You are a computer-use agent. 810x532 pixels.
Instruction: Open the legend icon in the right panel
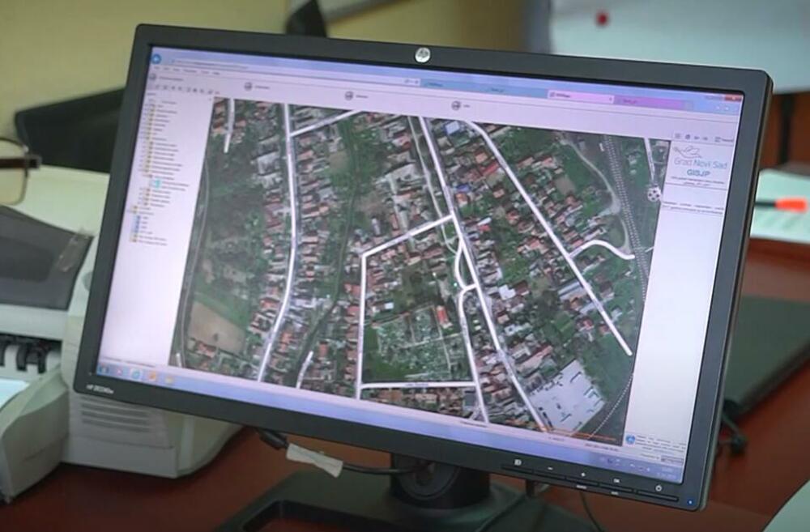[688, 135]
